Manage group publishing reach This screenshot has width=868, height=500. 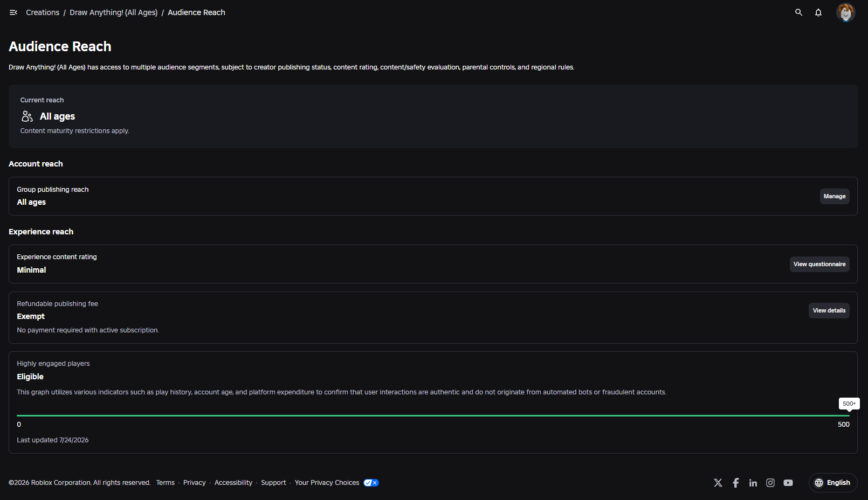point(835,196)
